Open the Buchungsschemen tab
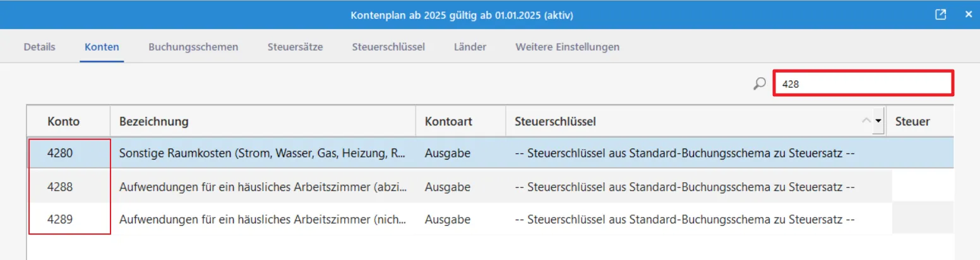 tap(193, 47)
